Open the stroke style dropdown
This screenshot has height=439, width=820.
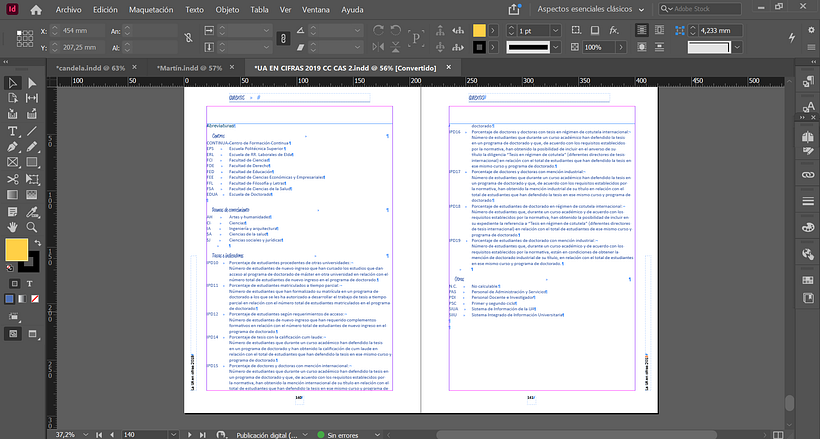(x=555, y=47)
